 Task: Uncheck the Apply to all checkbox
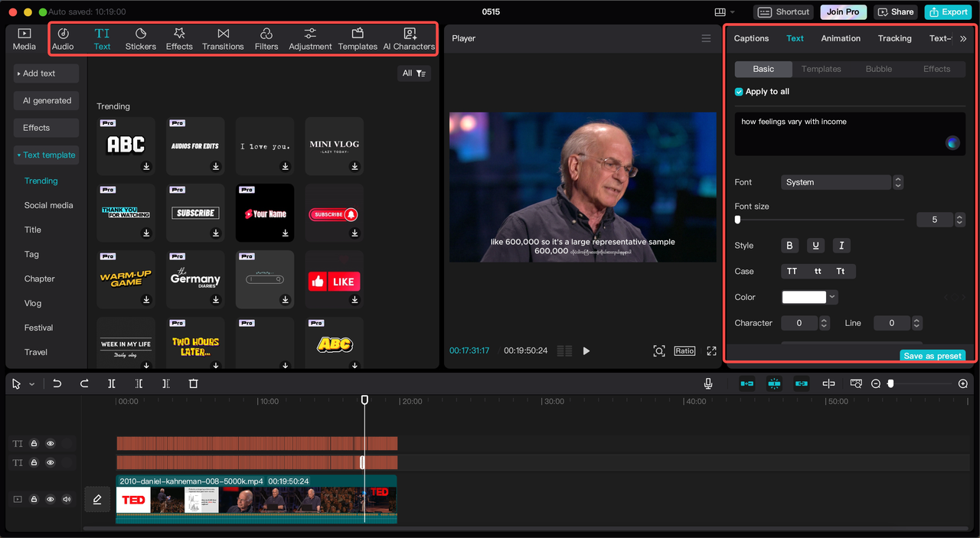[739, 92]
